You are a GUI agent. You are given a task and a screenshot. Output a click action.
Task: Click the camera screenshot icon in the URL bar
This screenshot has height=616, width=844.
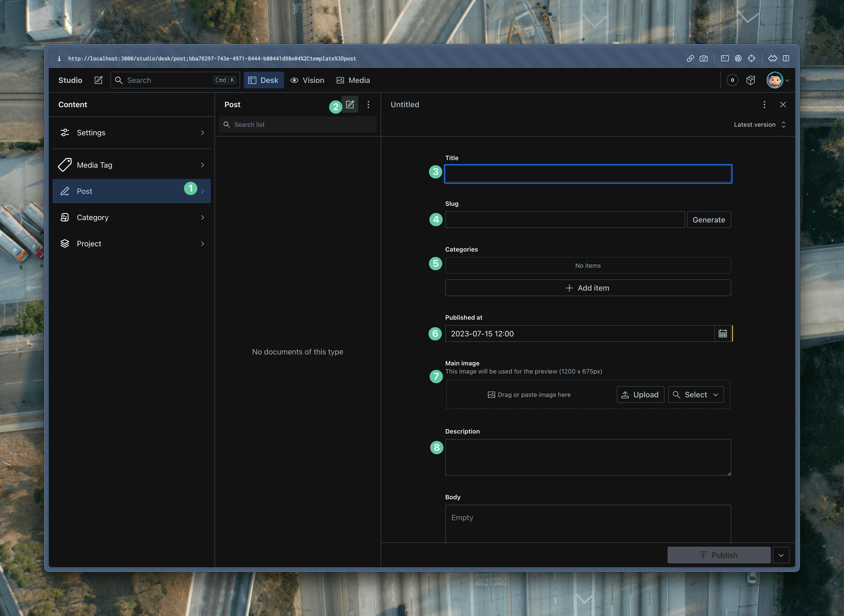click(703, 59)
